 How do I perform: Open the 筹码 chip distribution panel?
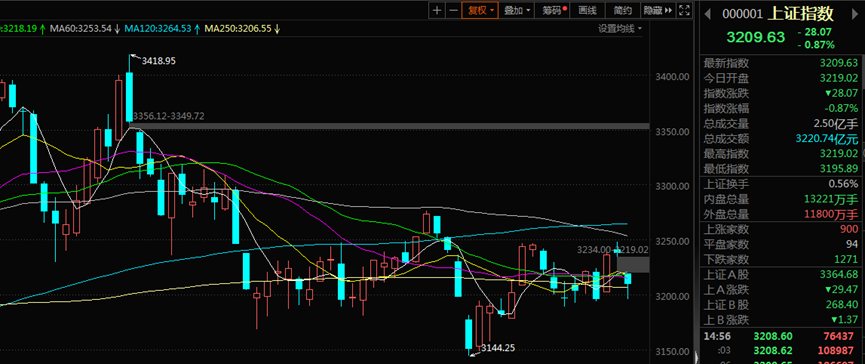(x=553, y=10)
